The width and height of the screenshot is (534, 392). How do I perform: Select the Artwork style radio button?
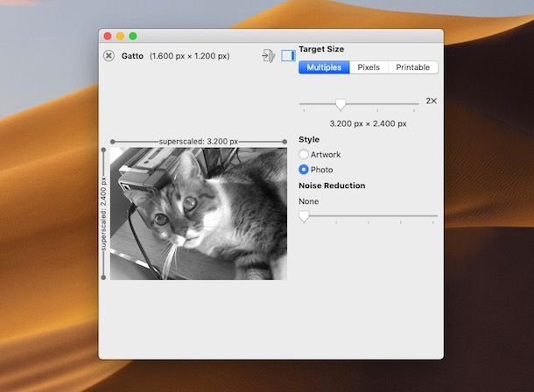[x=304, y=155]
